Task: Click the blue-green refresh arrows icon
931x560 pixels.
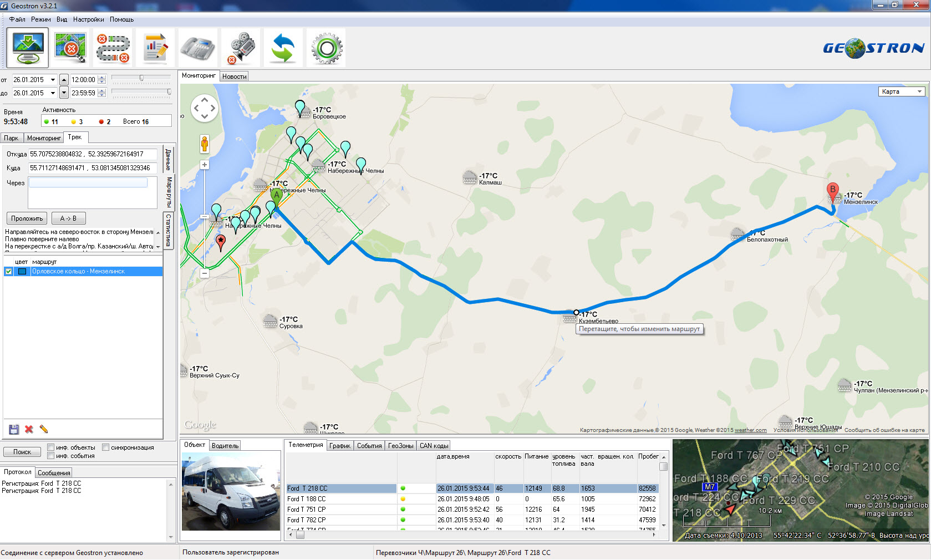Action: [x=283, y=48]
